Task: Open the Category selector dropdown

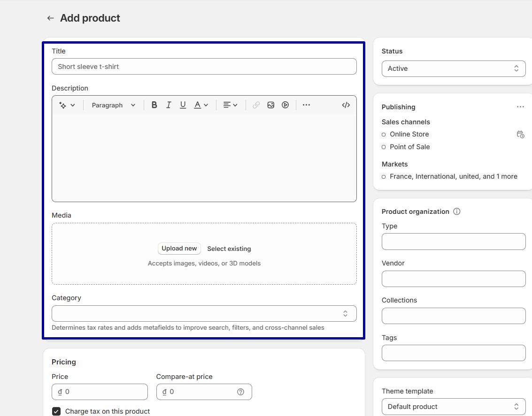Action: click(x=204, y=314)
